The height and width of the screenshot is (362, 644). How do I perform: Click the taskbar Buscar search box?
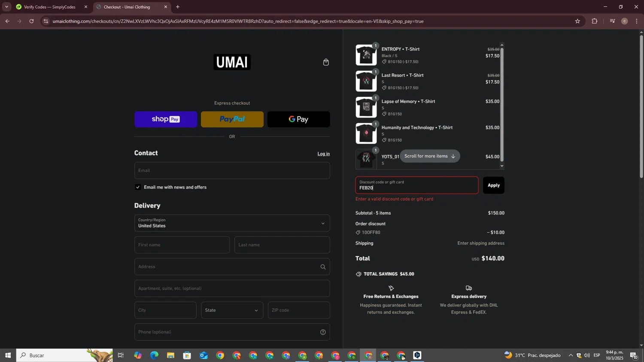tap(64, 355)
